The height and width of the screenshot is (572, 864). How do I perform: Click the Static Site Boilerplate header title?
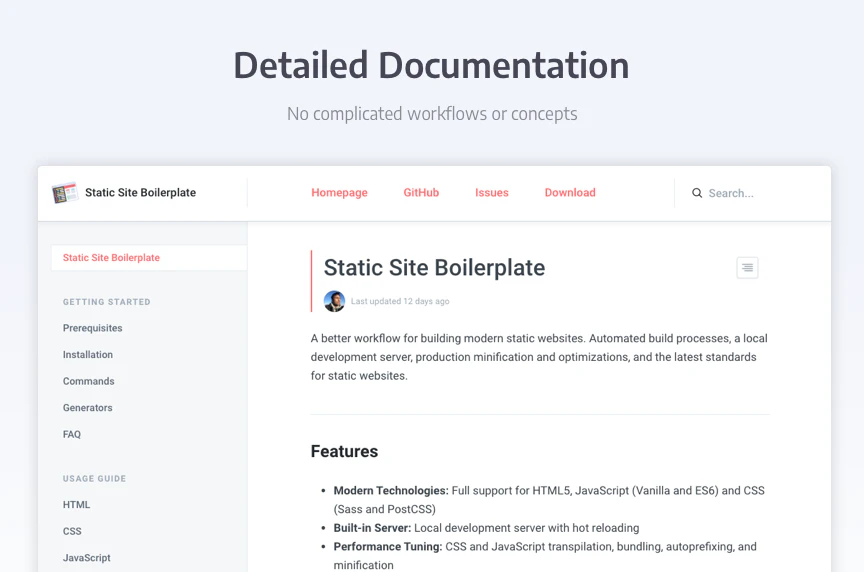141,192
